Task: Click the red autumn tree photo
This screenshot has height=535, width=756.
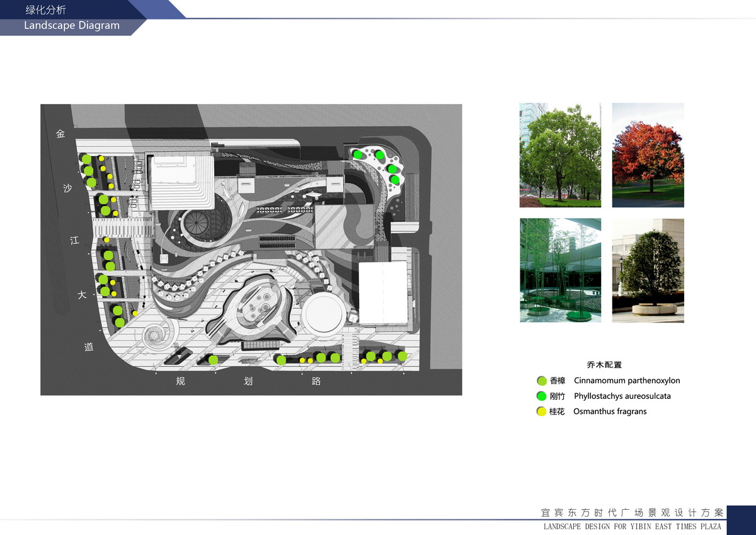Action: pyautogui.click(x=648, y=155)
